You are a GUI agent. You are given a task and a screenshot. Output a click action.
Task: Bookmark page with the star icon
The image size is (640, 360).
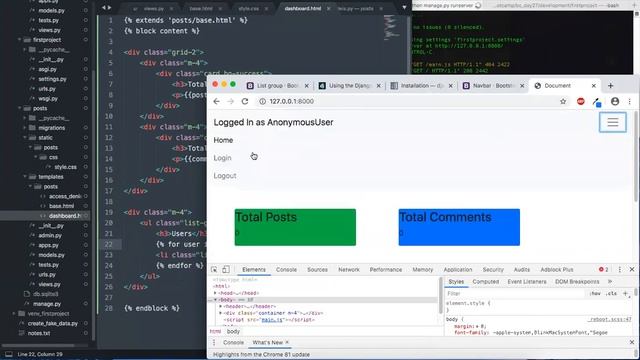point(563,102)
